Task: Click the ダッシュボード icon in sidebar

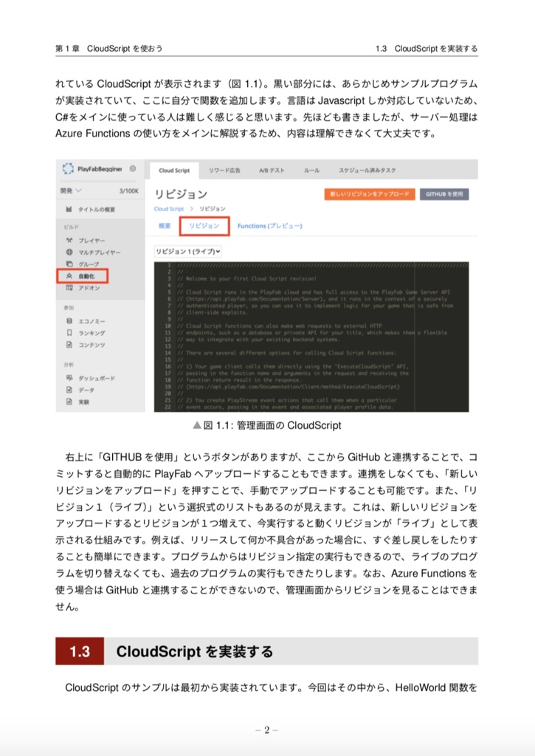Action: 69,378
